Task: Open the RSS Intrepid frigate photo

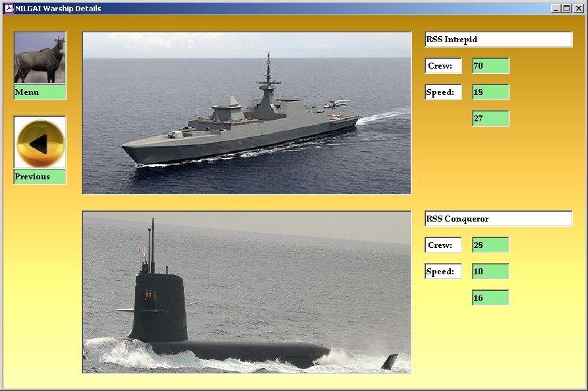Action: [247, 113]
